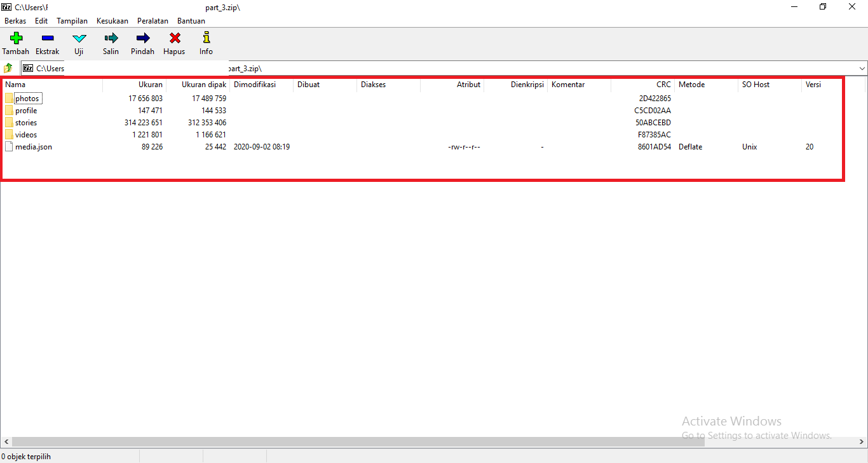Select the profile folder icon
This screenshot has height=463, width=868.
coord(9,111)
